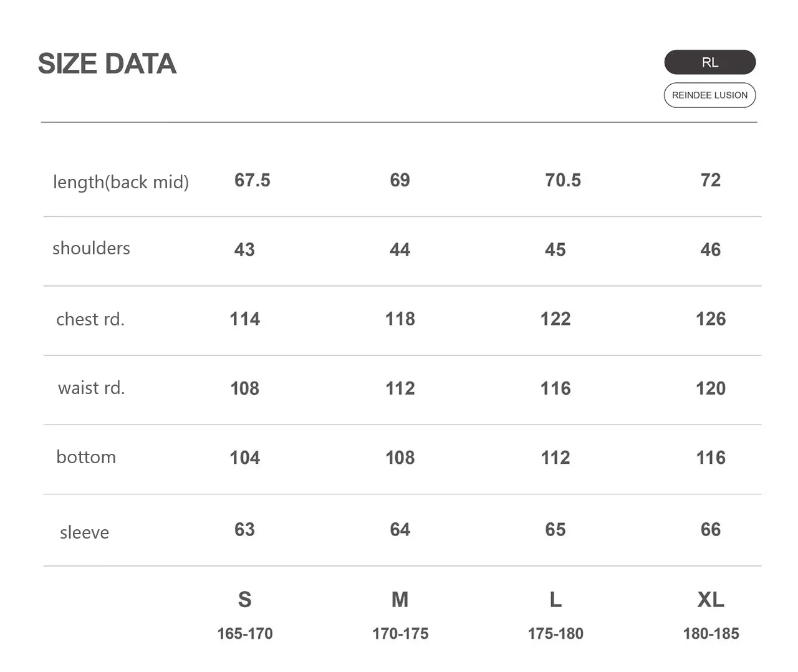Click the chest rd. row label
Viewport: 798px width, 672px height.
coord(90,319)
